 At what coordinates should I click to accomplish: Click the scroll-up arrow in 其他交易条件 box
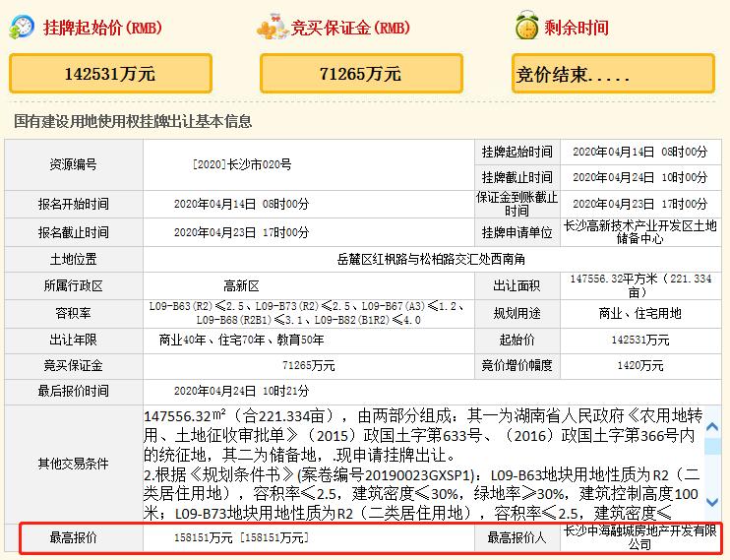(x=712, y=427)
